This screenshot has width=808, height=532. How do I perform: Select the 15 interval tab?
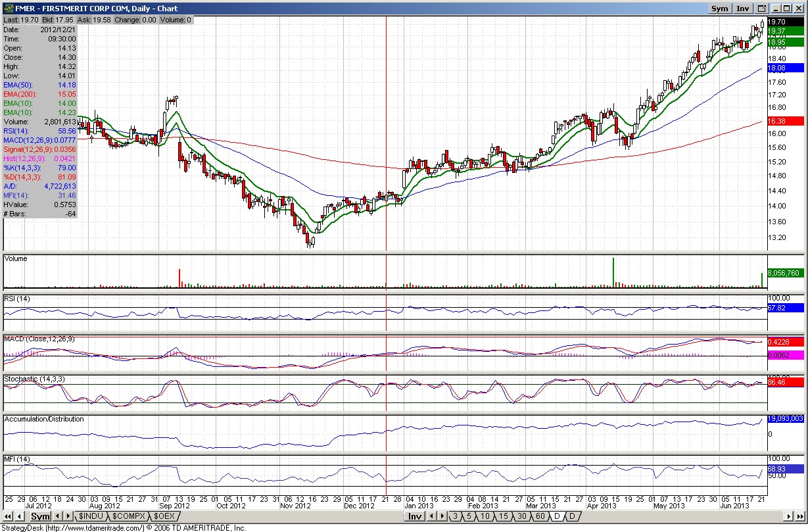(x=504, y=517)
